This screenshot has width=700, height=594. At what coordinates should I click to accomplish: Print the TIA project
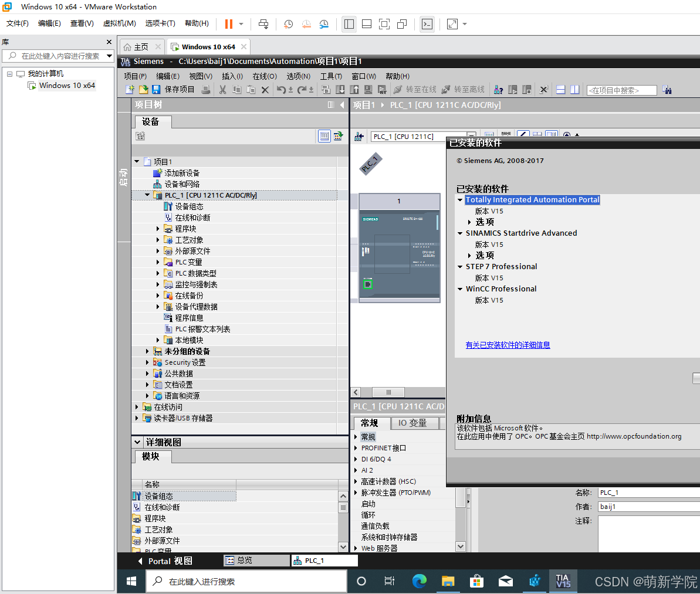205,90
